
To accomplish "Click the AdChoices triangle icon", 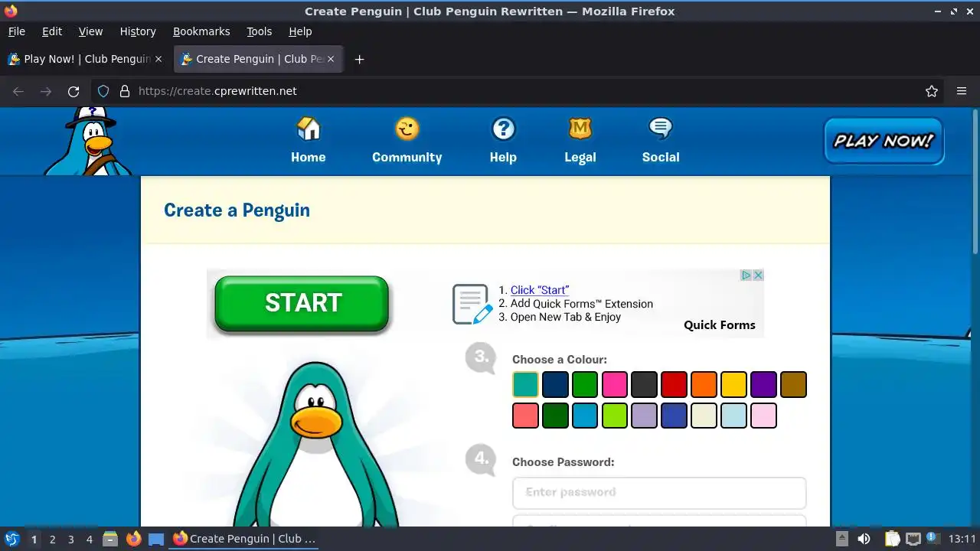I will click(746, 275).
